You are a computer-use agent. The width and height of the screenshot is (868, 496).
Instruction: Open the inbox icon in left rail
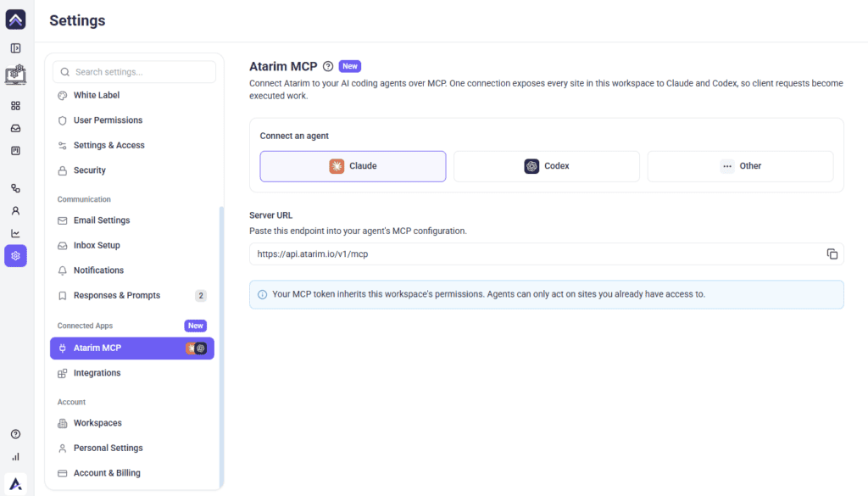(x=15, y=128)
